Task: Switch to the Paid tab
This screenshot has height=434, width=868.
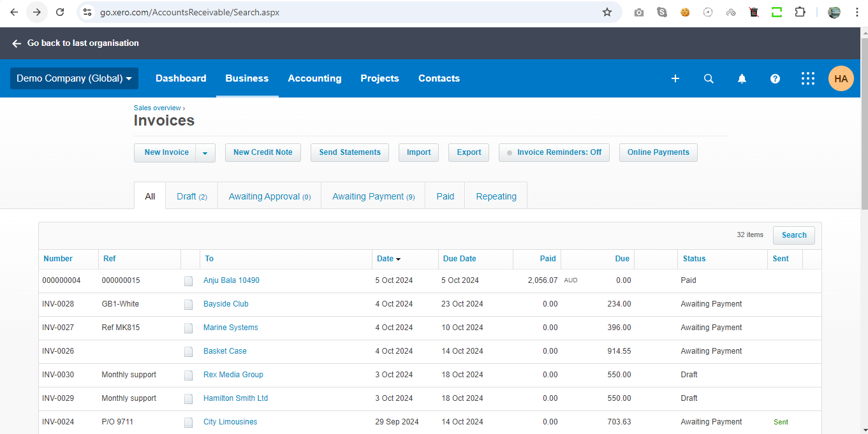Action: click(x=445, y=196)
